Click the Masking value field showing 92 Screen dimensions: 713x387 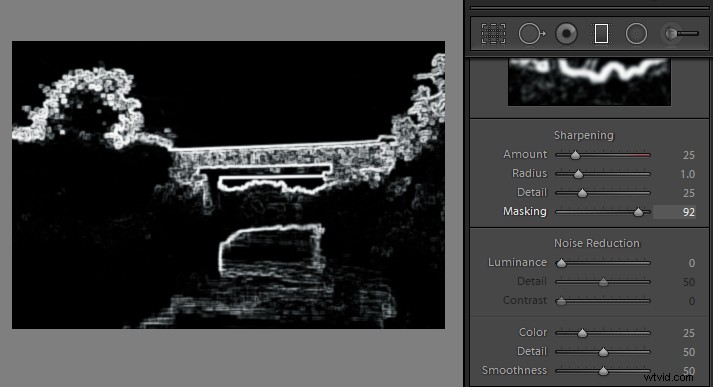pos(674,212)
